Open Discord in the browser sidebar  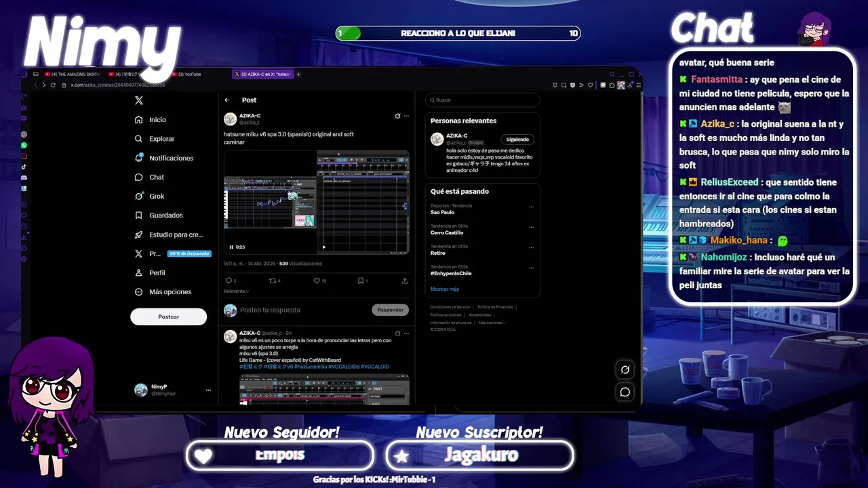[24, 177]
